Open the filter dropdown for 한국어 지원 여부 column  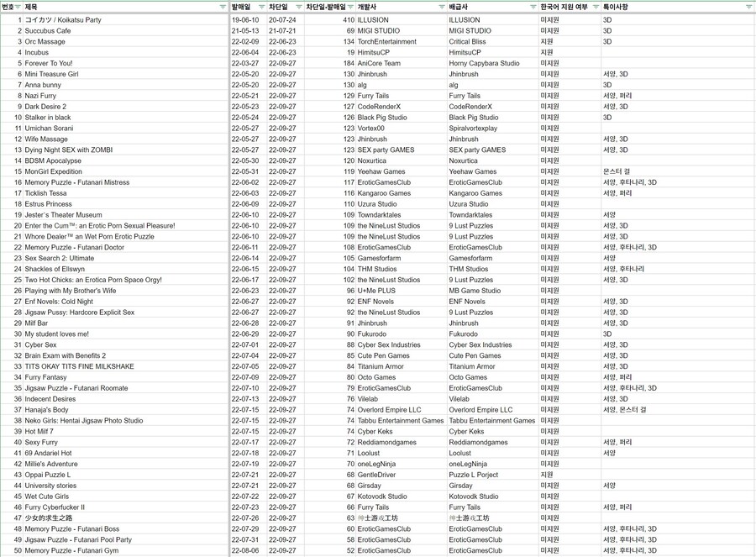pos(596,7)
